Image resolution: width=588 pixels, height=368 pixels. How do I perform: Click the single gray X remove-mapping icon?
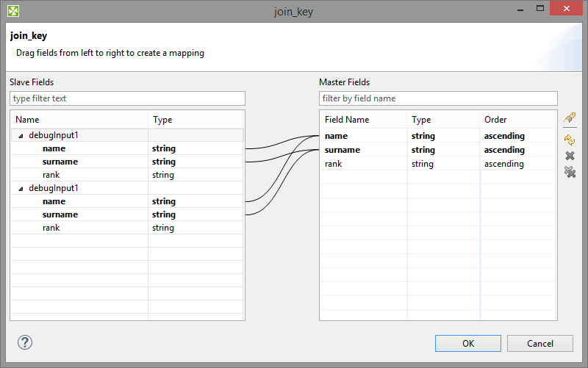[569, 156]
